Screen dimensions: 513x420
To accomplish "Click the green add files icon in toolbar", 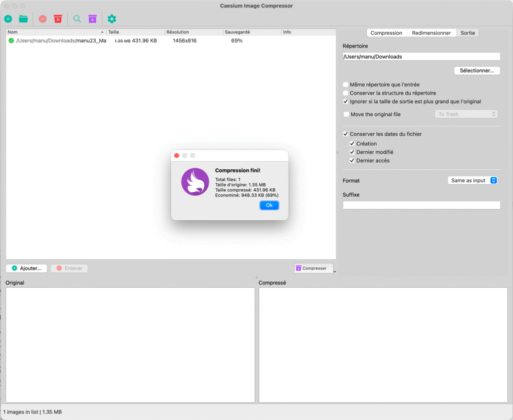I will point(8,19).
